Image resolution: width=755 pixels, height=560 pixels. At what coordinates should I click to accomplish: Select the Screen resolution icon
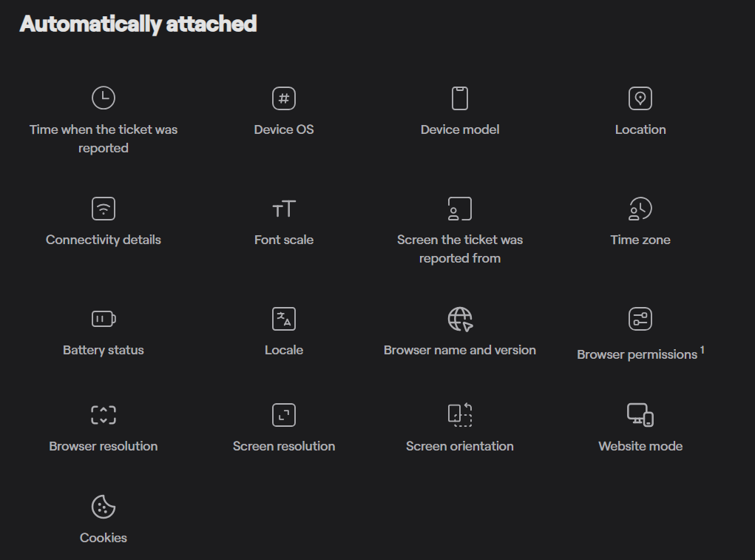(284, 414)
